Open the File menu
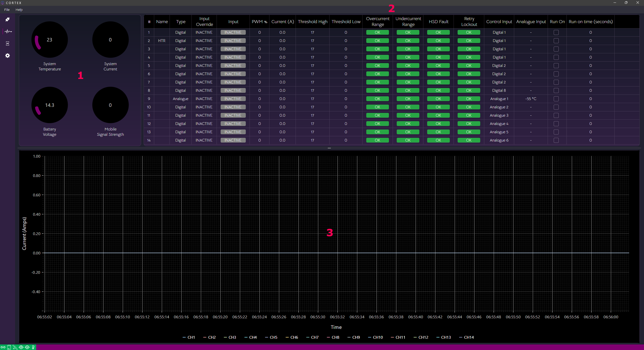644x350 pixels. coord(7,10)
